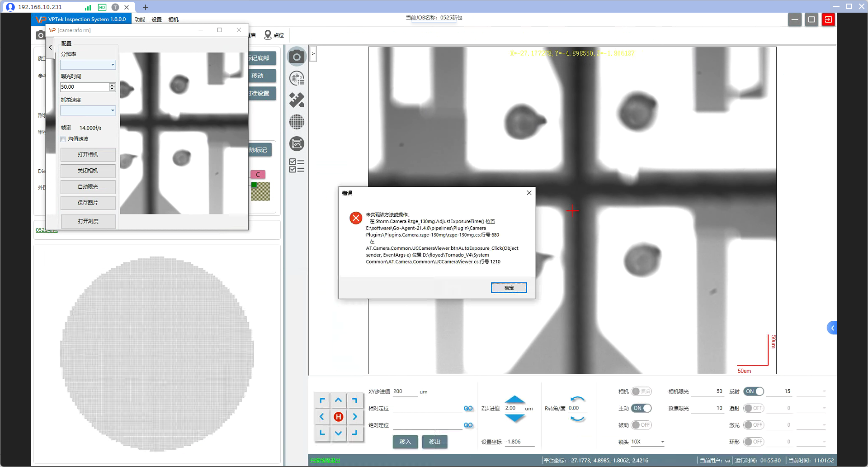Move stage right with the right arrow
Viewport: 868px width, 467px height.
(x=355, y=416)
